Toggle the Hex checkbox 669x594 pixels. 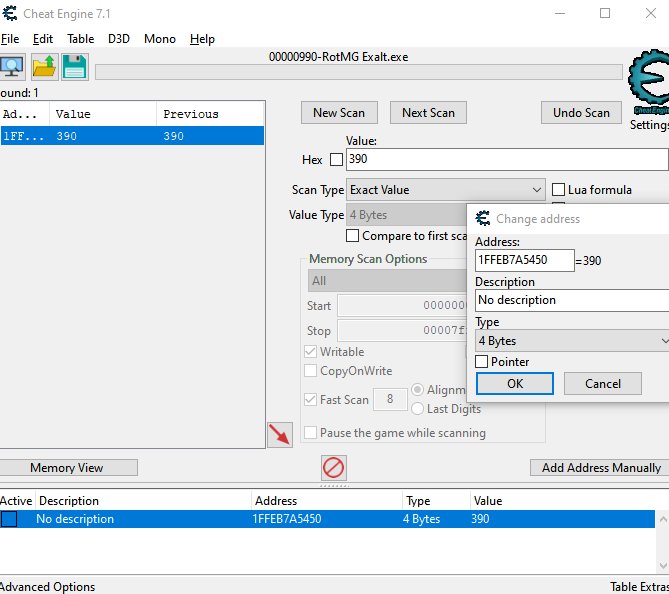pos(336,160)
